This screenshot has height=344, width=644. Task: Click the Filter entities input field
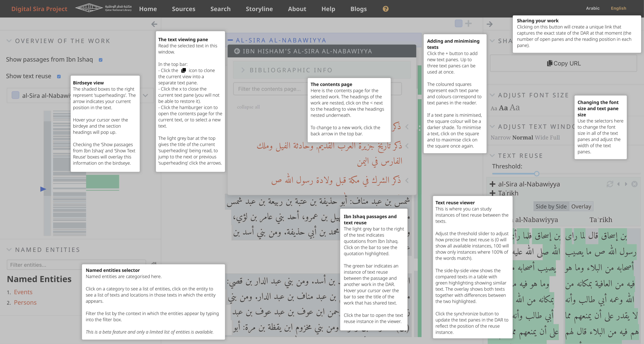coord(76,265)
